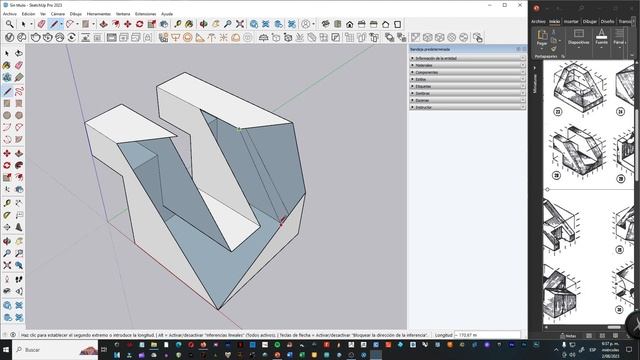Select the Pan hand tool in top toolbar
This screenshot has height=360, width=640.
pyautogui.click(x=216, y=24)
